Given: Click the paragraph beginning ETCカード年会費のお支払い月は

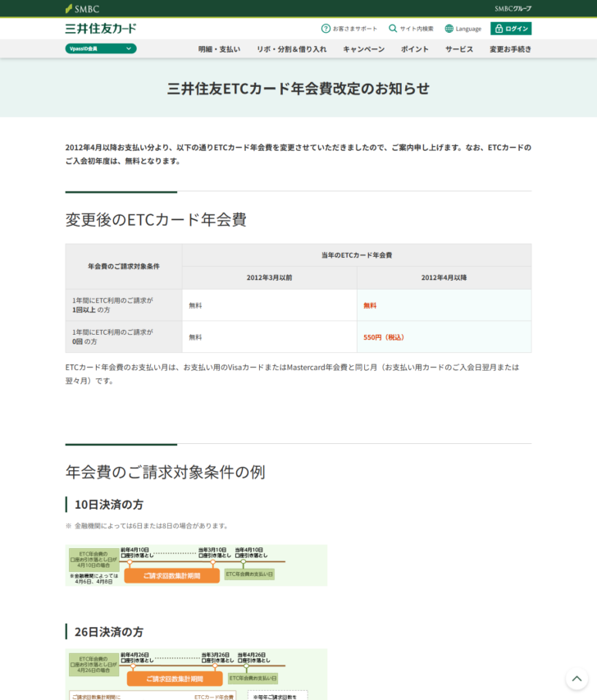Looking at the screenshot, I should coord(293,374).
